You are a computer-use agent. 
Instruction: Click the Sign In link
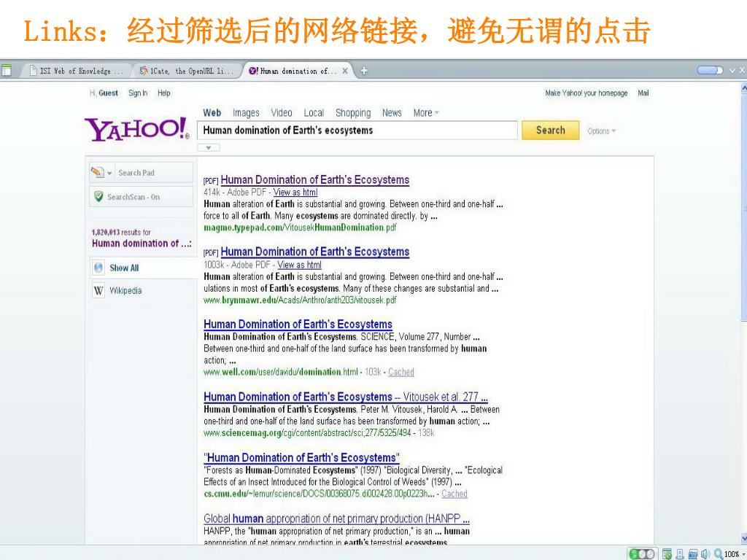coord(138,93)
